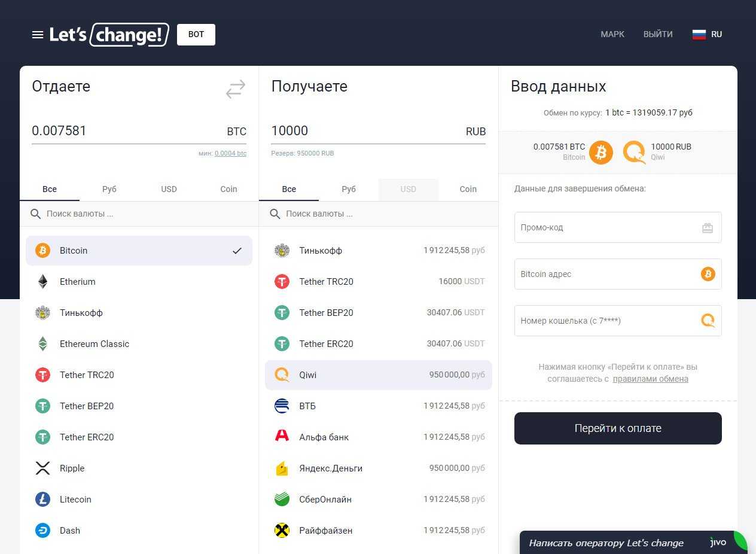
Task: Select the Litecoin row in the give list
Action: click(x=139, y=500)
